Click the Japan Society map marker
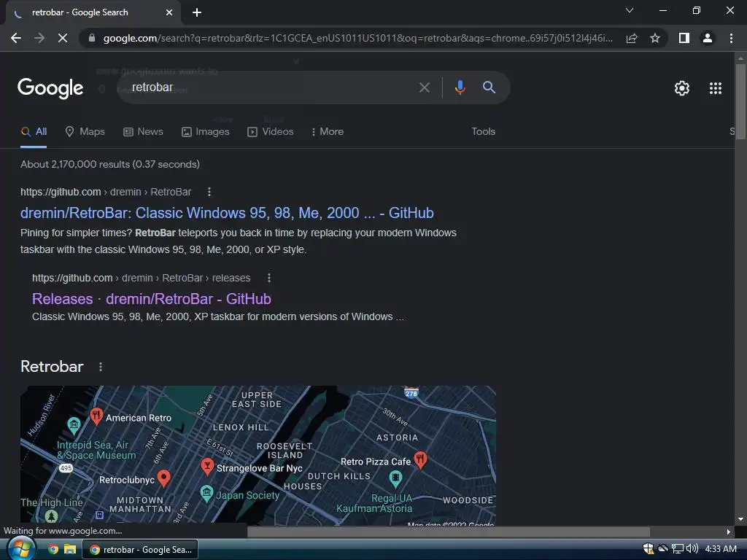 [206, 493]
